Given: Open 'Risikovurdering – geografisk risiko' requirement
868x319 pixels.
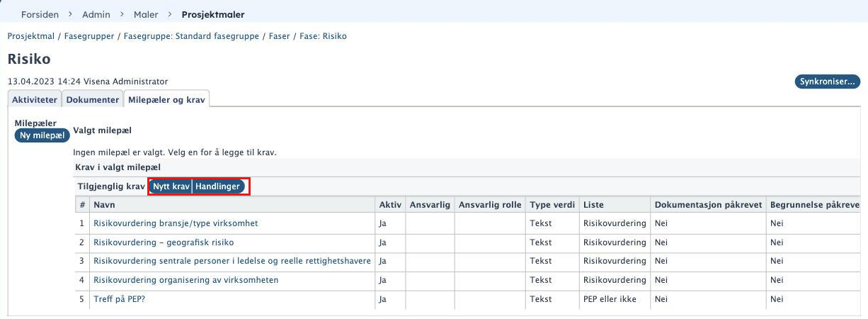Looking at the screenshot, I should (x=164, y=242).
